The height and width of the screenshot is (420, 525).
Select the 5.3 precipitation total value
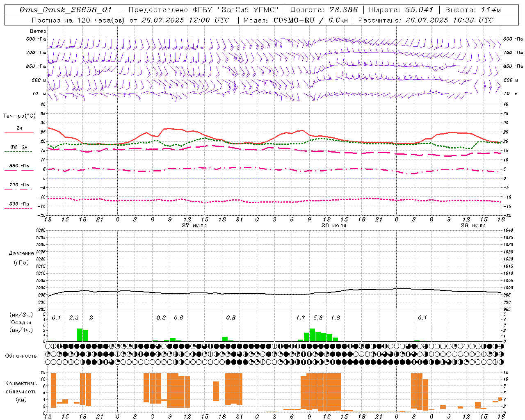318,317
